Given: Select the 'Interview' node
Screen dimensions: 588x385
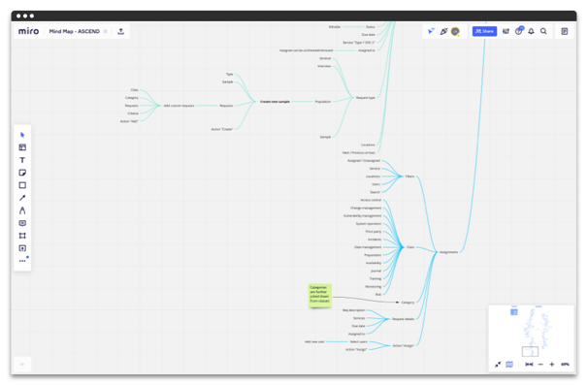Looking at the screenshot, I should (324, 66).
